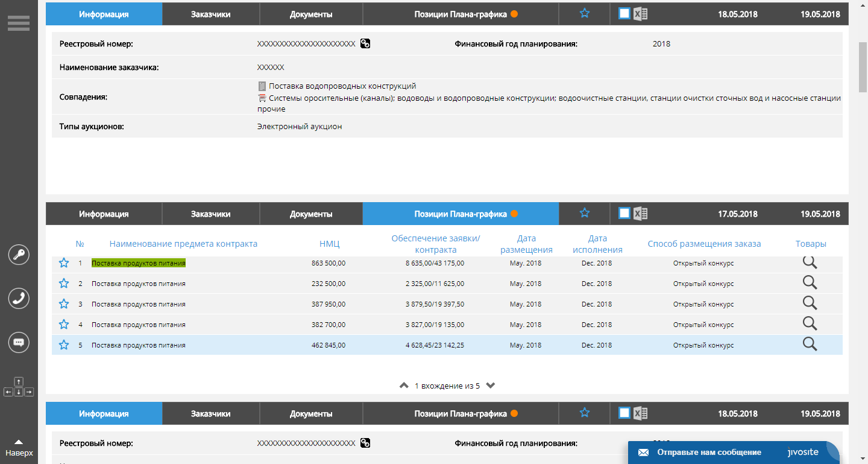Click the down arrow key navigation icon

(19, 392)
